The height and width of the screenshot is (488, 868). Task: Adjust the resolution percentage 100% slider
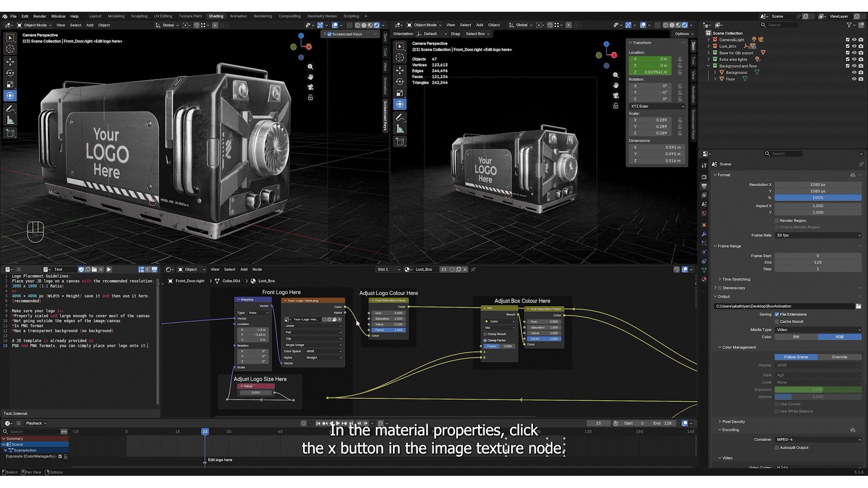[818, 198]
